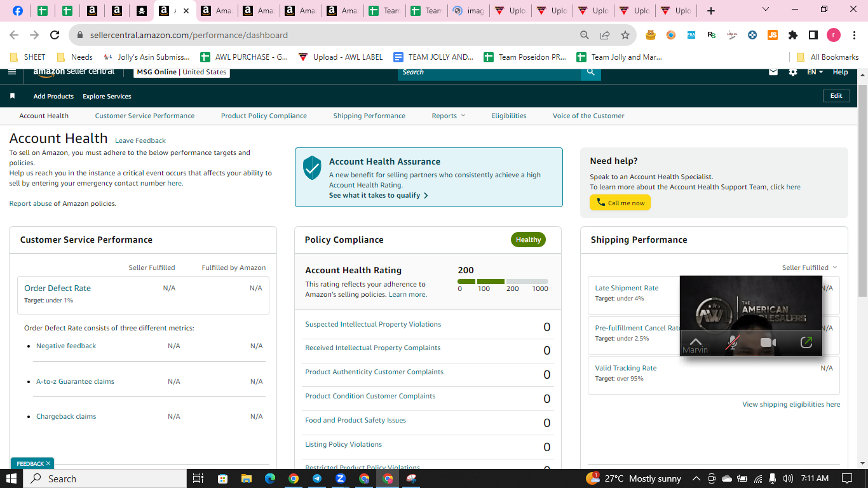This screenshot has width=868, height=488.
Task: Click the share page icon in address bar
Action: (x=605, y=35)
